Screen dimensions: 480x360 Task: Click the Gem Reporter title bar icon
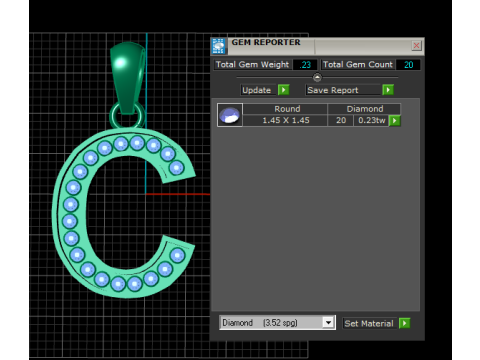click(x=219, y=46)
